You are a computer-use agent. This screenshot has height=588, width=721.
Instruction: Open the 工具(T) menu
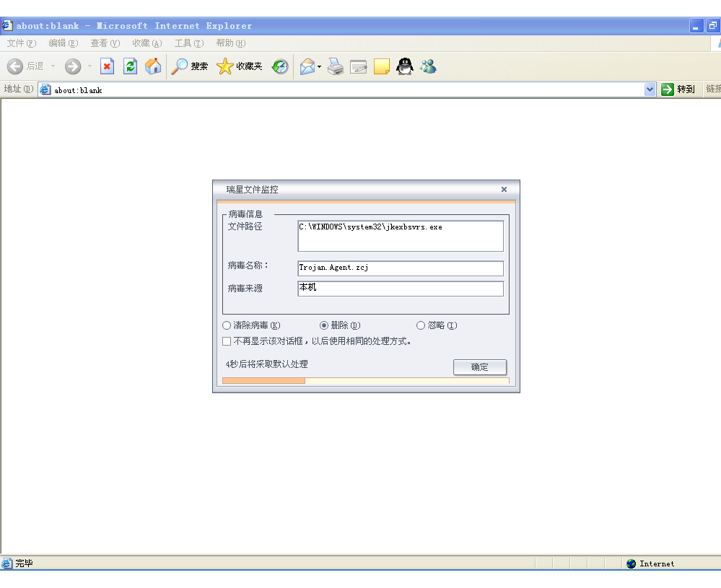coord(189,43)
